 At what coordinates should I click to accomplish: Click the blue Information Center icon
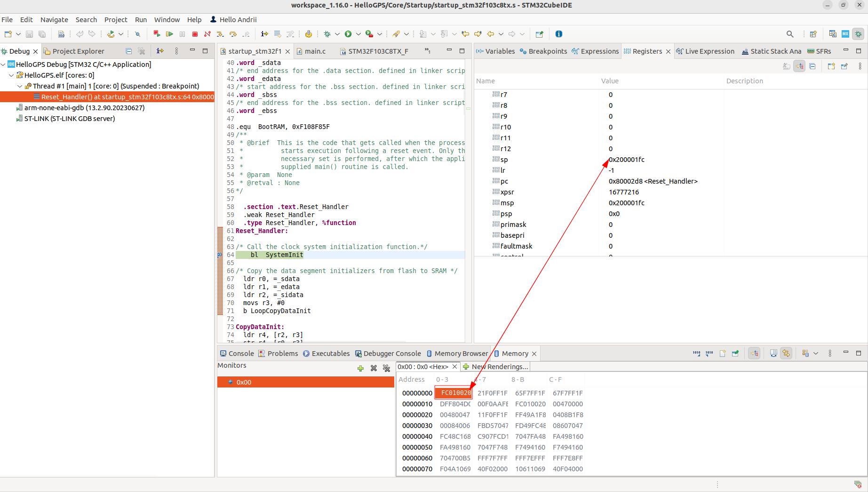coord(559,34)
